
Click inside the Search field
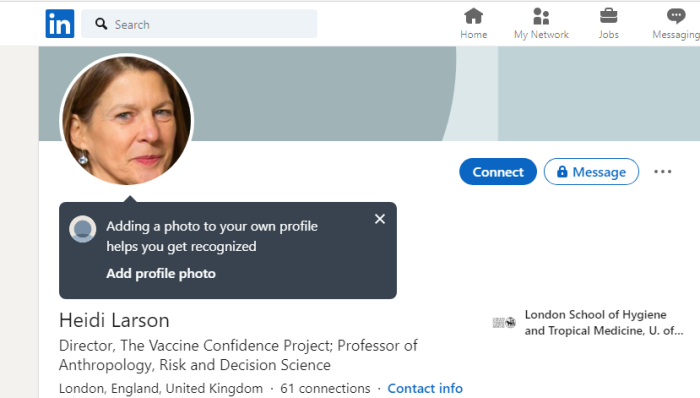pos(199,24)
